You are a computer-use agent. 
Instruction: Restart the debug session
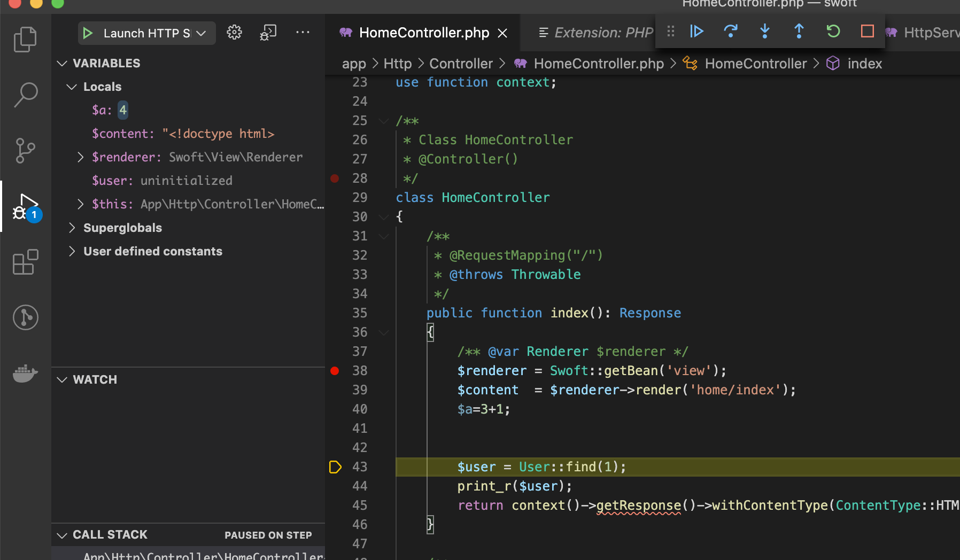(833, 32)
